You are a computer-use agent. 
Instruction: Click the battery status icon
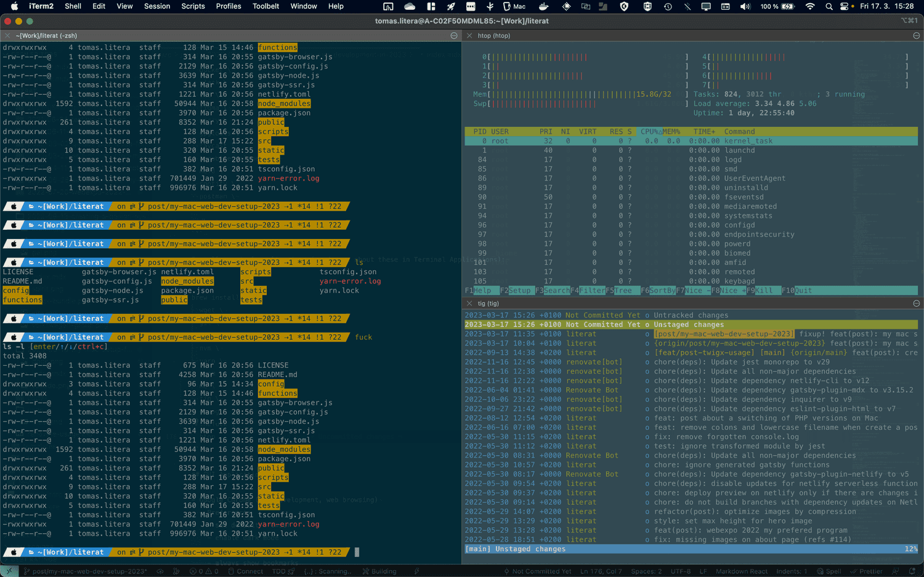click(787, 6)
